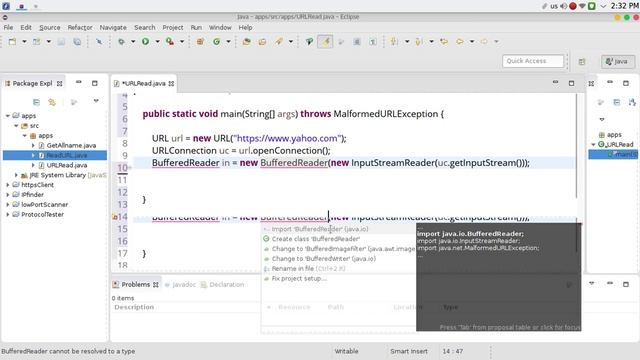The height and width of the screenshot is (360, 640).
Task: Expand the JRE System Library node
Action: pos(16,175)
